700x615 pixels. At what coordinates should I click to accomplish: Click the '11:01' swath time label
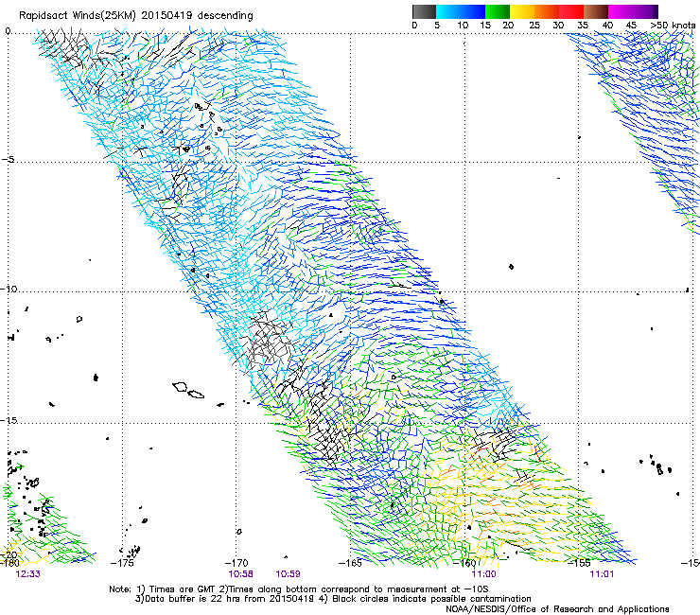tap(602, 574)
